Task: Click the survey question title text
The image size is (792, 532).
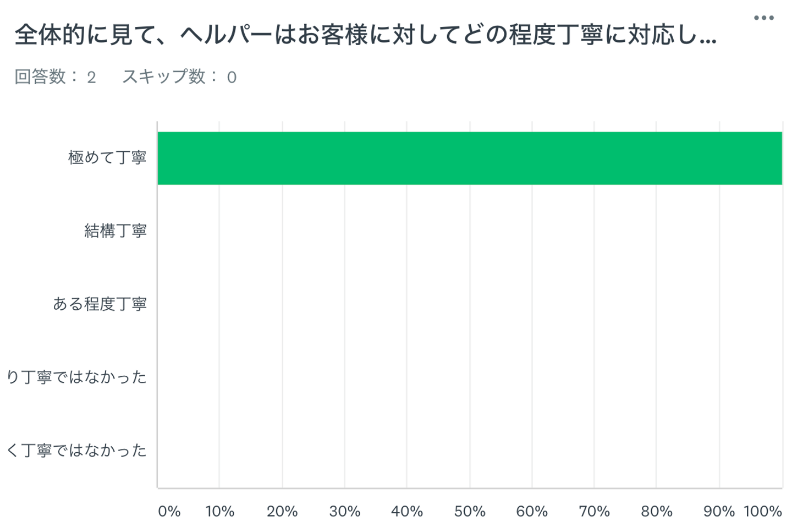Action: pyautogui.click(x=365, y=35)
